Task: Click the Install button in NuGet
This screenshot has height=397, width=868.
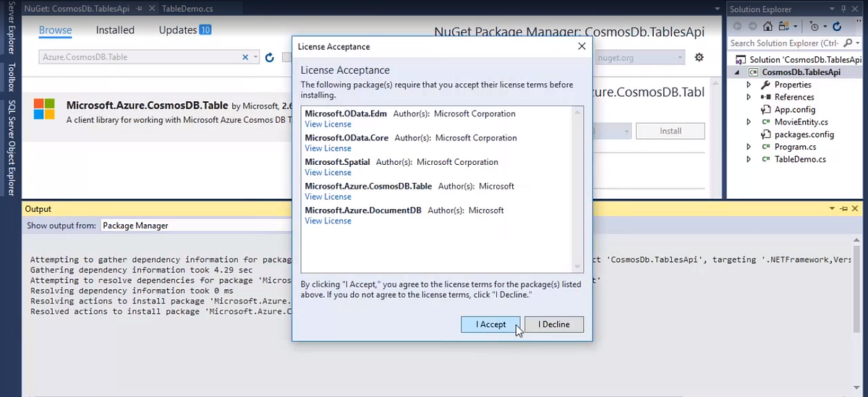Action: click(671, 131)
